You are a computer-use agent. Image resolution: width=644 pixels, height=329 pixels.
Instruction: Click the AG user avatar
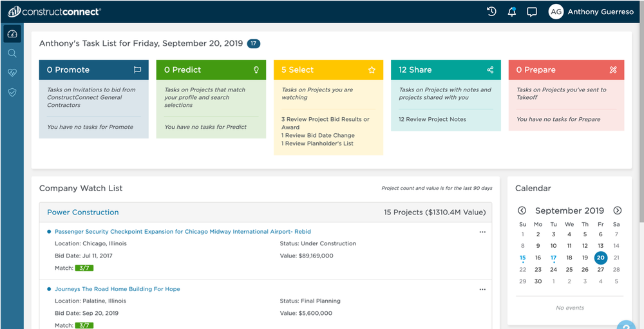point(556,12)
